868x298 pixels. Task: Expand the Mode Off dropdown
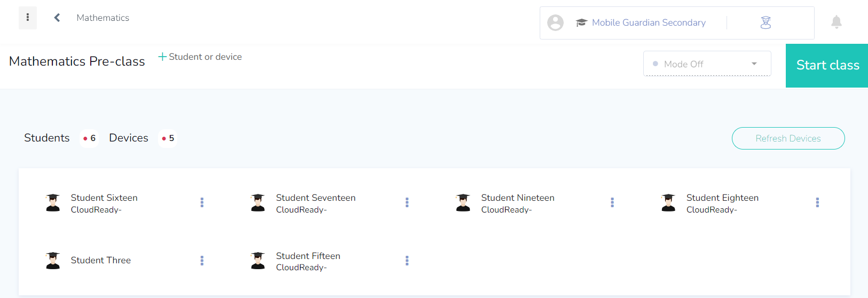tap(707, 64)
